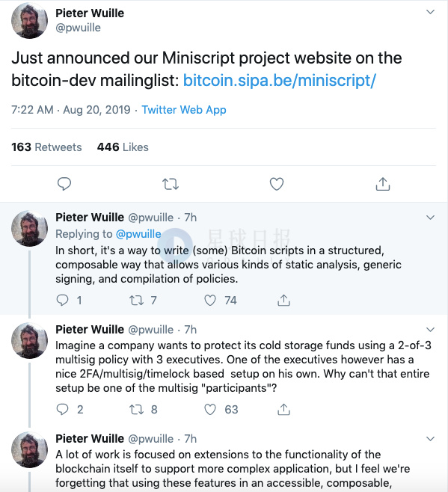This screenshot has width=448, height=492.
Task: Share the cold storage multisig tweet
Action: coord(283,410)
